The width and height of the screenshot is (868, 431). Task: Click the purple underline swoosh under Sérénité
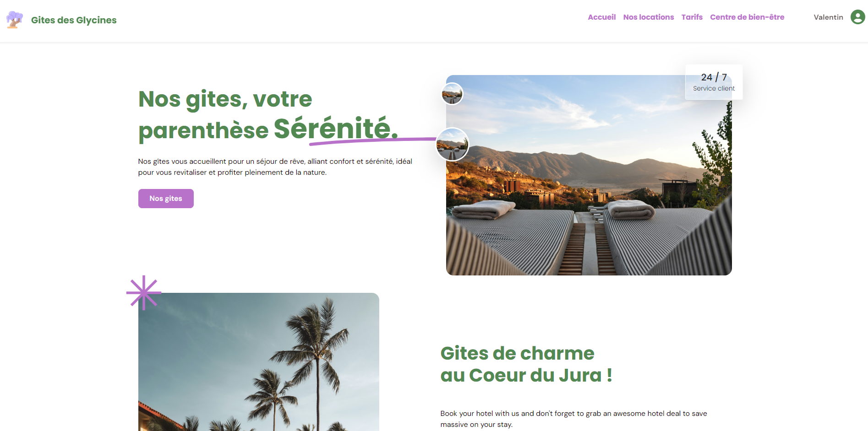click(x=372, y=141)
